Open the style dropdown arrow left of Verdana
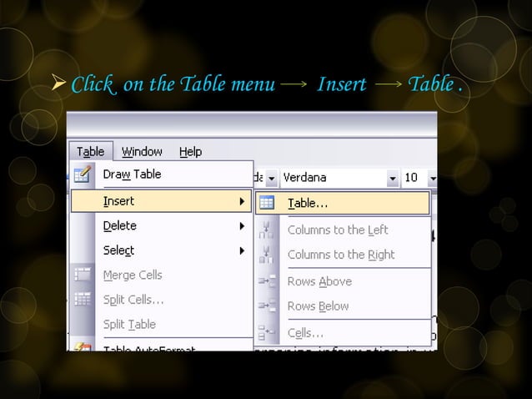 tap(272, 178)
